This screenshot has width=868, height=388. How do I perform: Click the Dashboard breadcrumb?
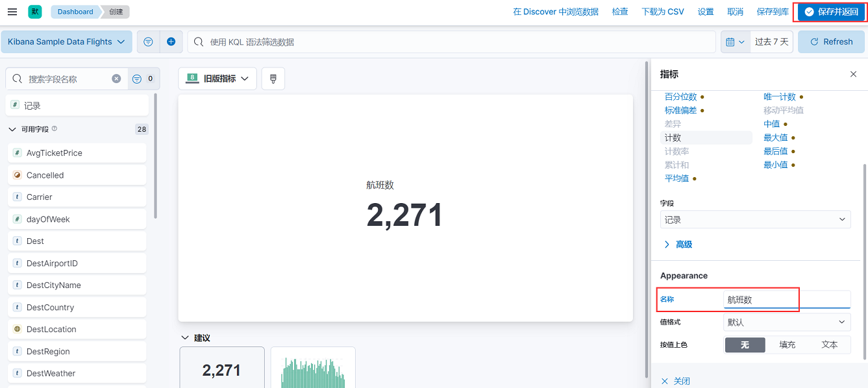[75, 12]
